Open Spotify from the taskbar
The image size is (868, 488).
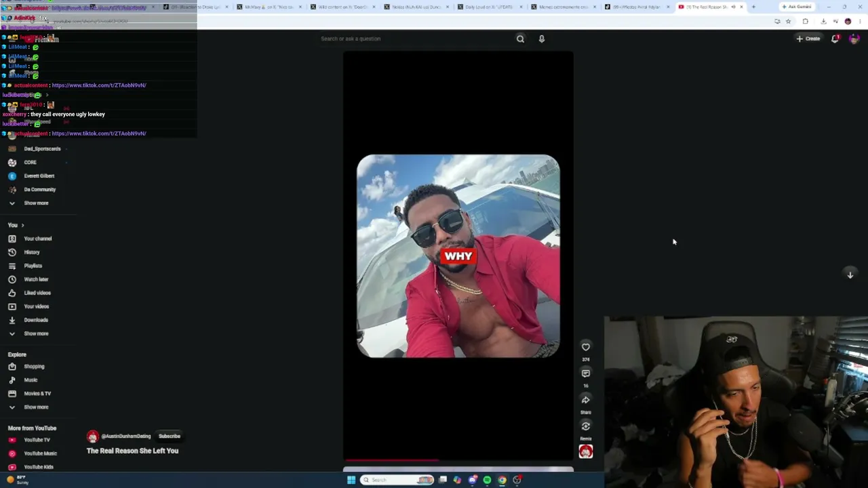tap(487, 480)
